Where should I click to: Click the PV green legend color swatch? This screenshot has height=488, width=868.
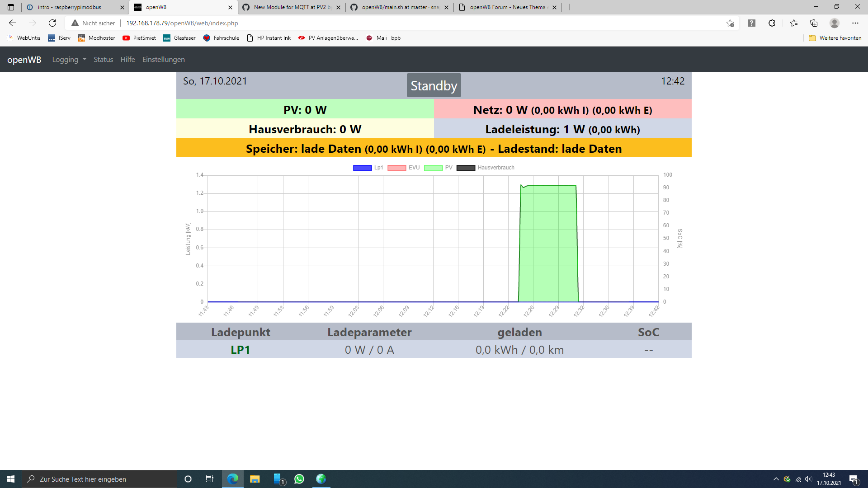(x=433, y=168)
